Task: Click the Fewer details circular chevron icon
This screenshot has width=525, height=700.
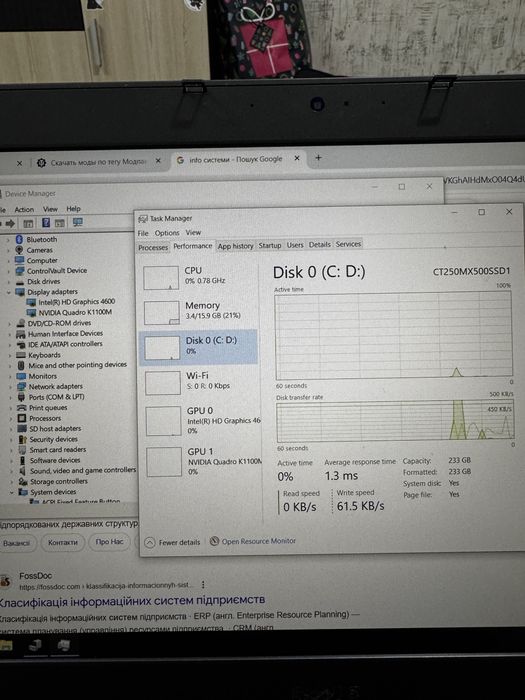Action: [x=150, y=542]
